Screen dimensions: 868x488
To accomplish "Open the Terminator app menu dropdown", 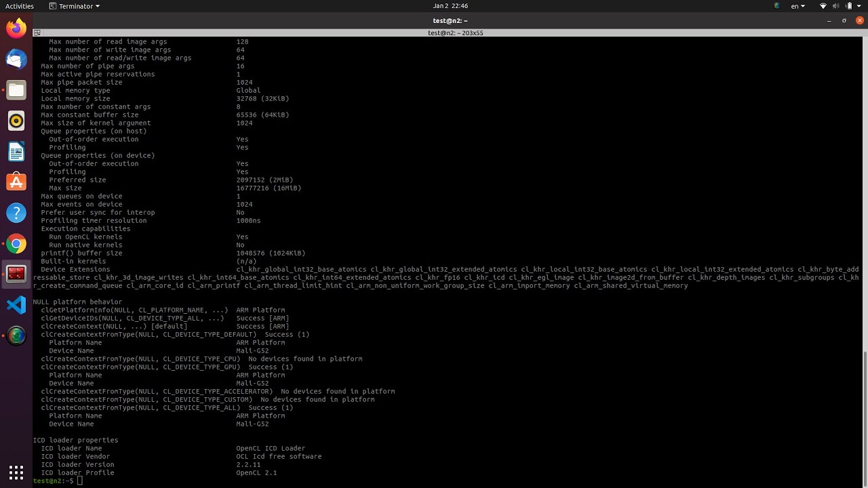I will (75, 6).
